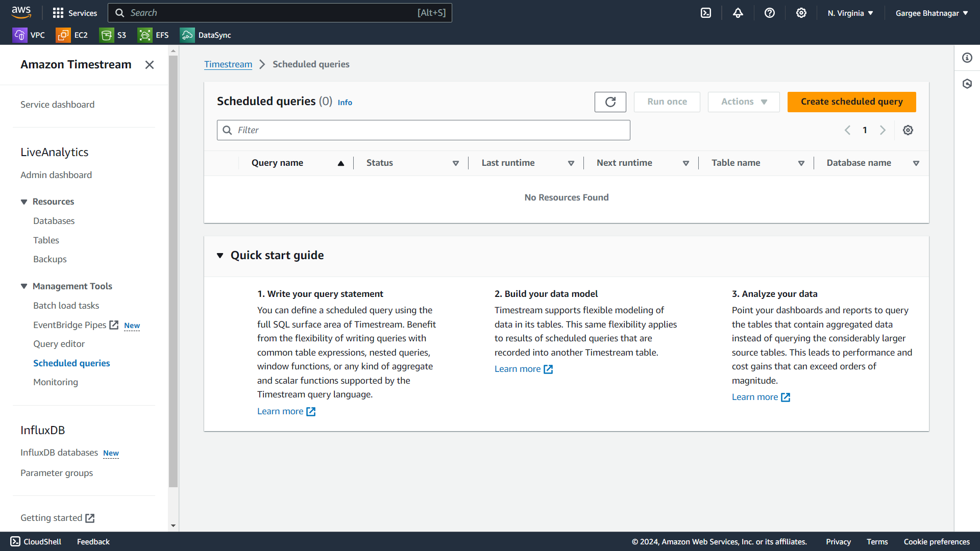Click the Filter scheduled queries field

pyautogui.click(x=423, y=130)
